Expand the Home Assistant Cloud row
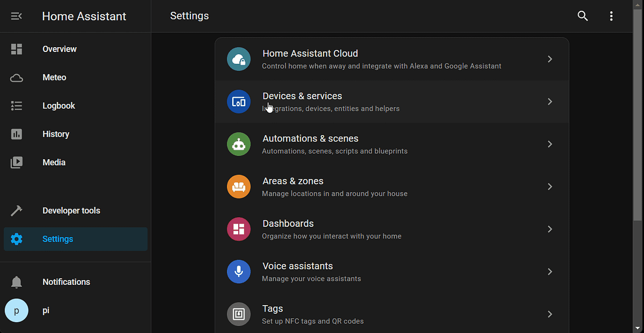Image resolution: width=644 pixels, height=333 pixels. [x=550, y=59]
